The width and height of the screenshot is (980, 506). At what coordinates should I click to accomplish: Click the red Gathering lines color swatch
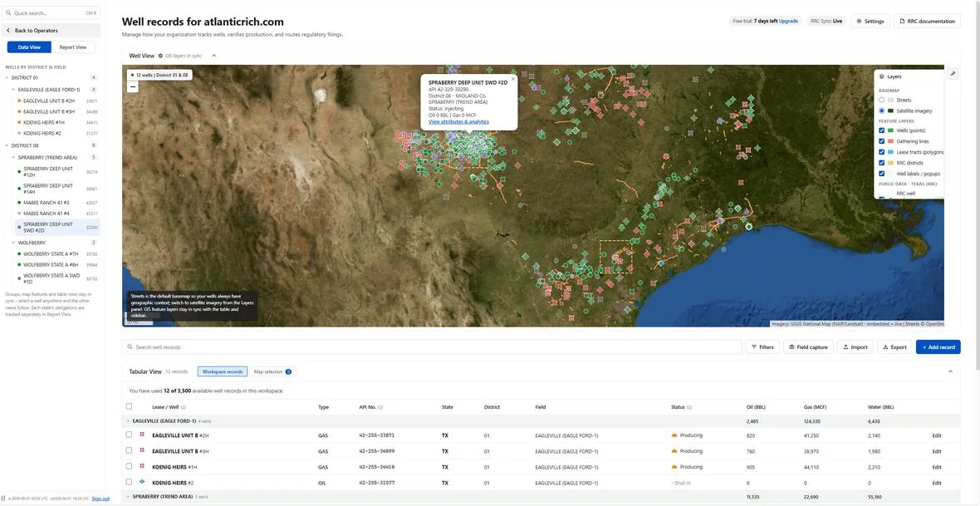[x=890, y=141]
